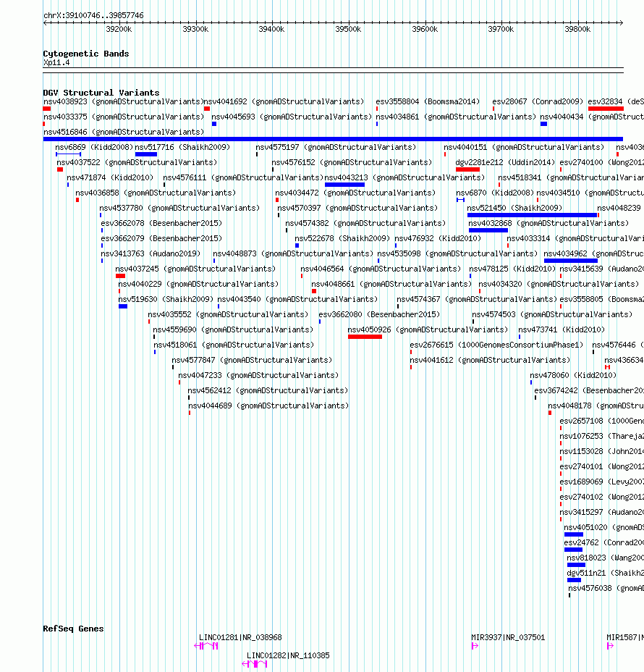Click the 39200k ruler tick label
Image resolution: width=644 pixels, height=672 pixels.
point(119,29)
